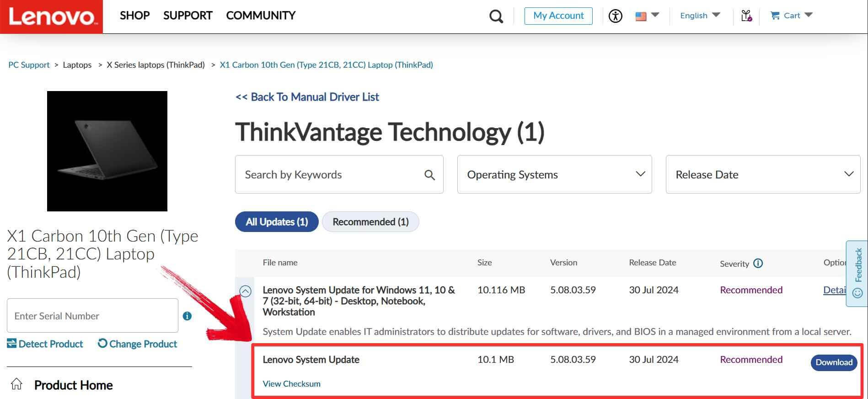
Task: Focus the Search by Keywords field
Action: click(339, 174)
